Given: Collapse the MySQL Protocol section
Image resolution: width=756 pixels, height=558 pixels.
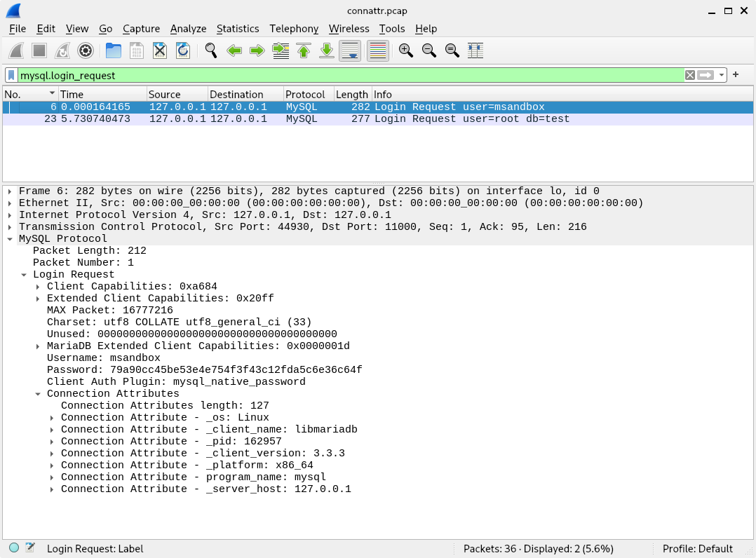Looking at the screenshot, I should coord(10,239).
